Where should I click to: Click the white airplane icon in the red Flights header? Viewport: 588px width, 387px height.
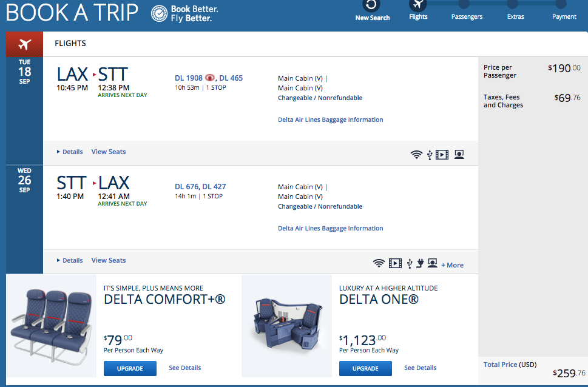24,44
